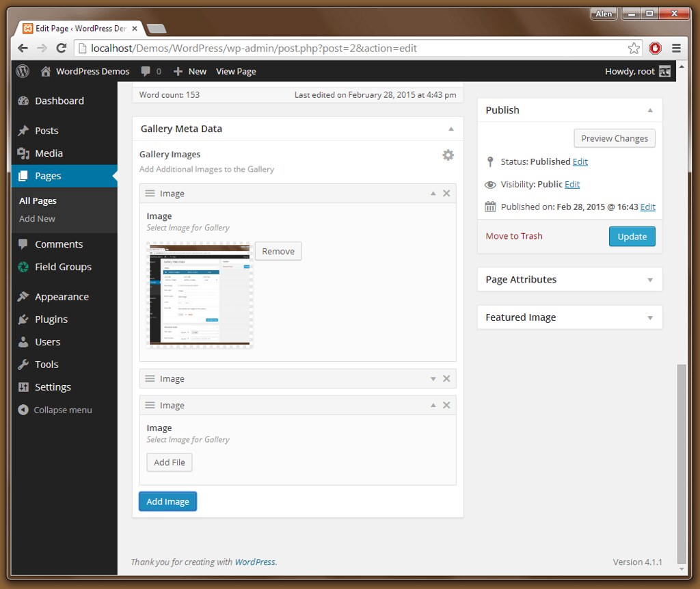The width and height of the screenshot is (700, 589).
Task: Click View Page in the admin bar
Action: [236, 72]
